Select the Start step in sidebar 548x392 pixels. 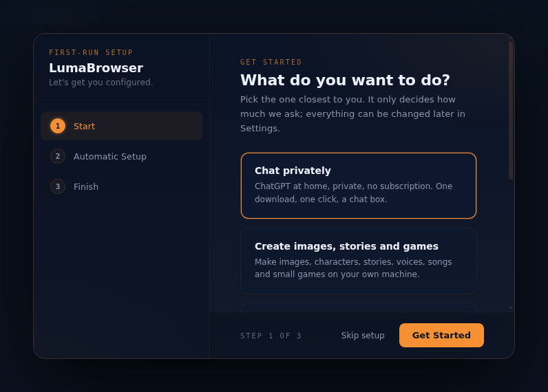pyautogui.click(x=121, y=126)
